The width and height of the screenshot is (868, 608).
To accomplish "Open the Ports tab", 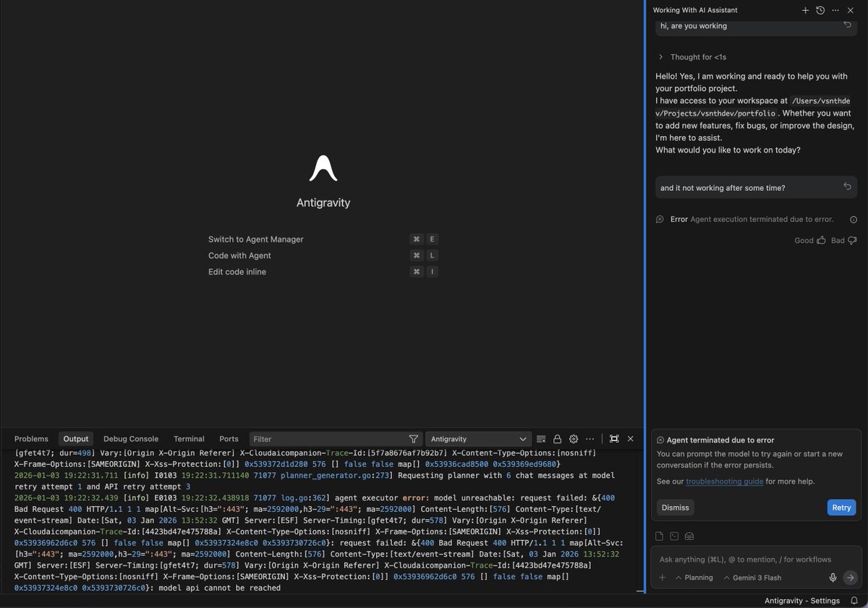I will [x=229, y=439].
